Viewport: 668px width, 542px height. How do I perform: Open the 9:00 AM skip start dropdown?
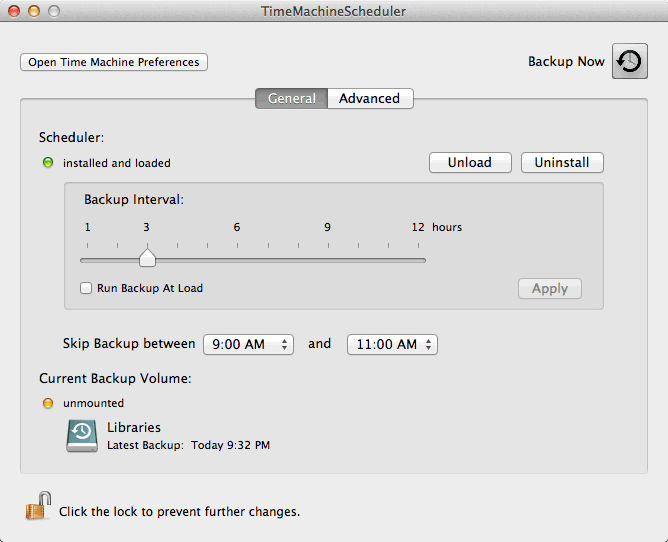(x=248, y=344)
